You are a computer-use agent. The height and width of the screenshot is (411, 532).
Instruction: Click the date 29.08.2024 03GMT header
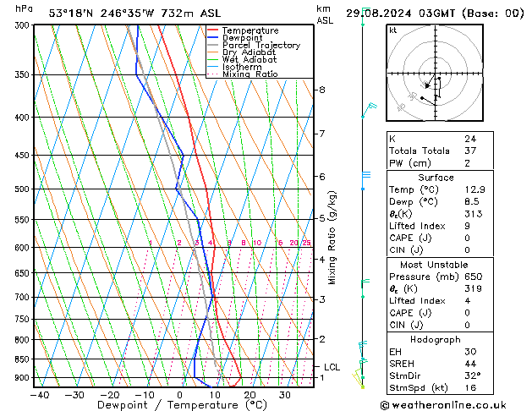click(400, 14)
